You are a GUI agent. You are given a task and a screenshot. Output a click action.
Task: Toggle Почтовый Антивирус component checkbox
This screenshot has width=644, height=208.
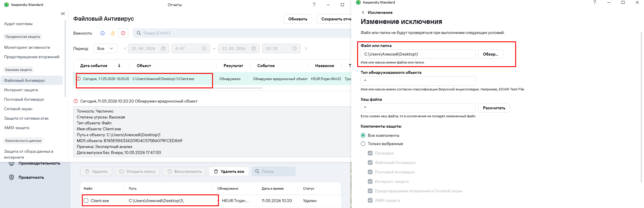[370, 172]
